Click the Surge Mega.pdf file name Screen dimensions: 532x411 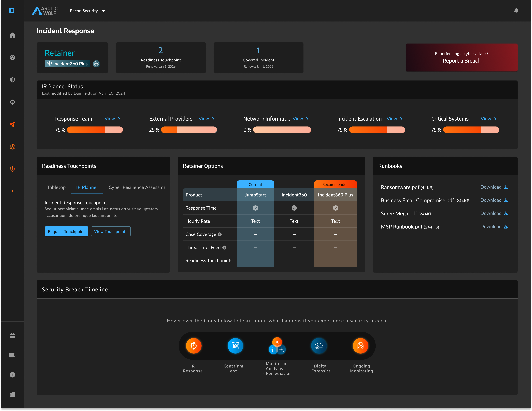[x=399, y=214]
